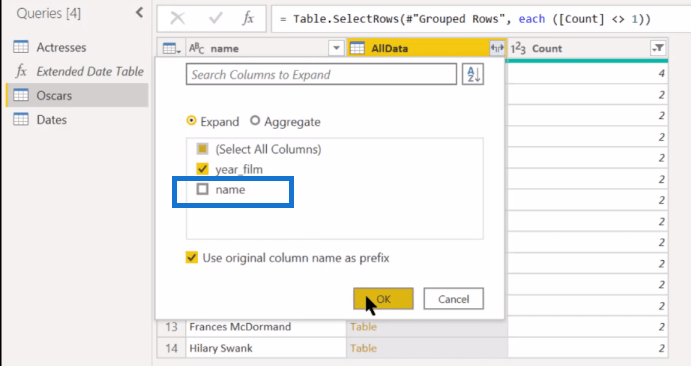This screenshot has width=691, height=366.
Task: Open the name column dropdown arrow
Action: pyautogui.click(x=336, y=48)
